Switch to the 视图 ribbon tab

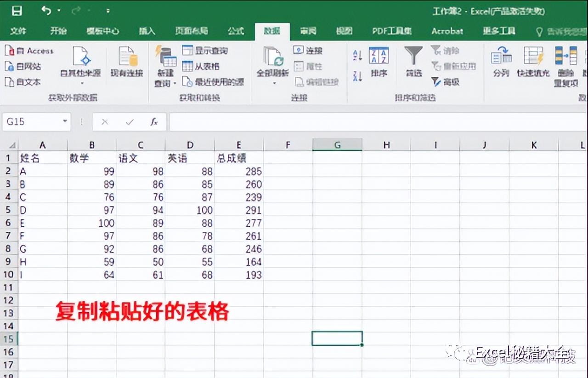344,31
